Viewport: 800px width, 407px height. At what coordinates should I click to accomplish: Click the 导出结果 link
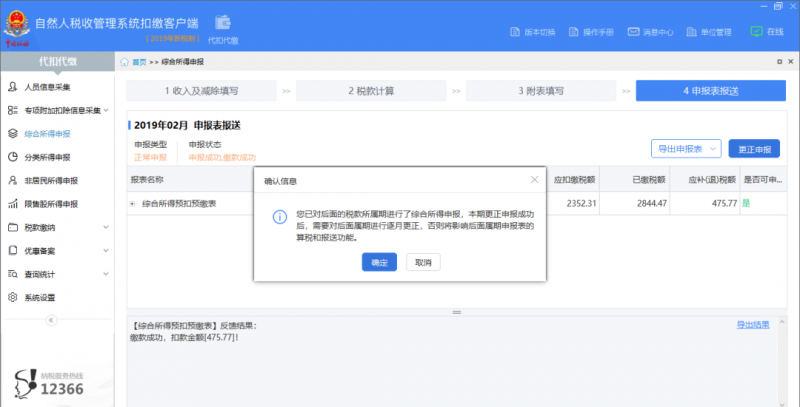click(752, 325)
